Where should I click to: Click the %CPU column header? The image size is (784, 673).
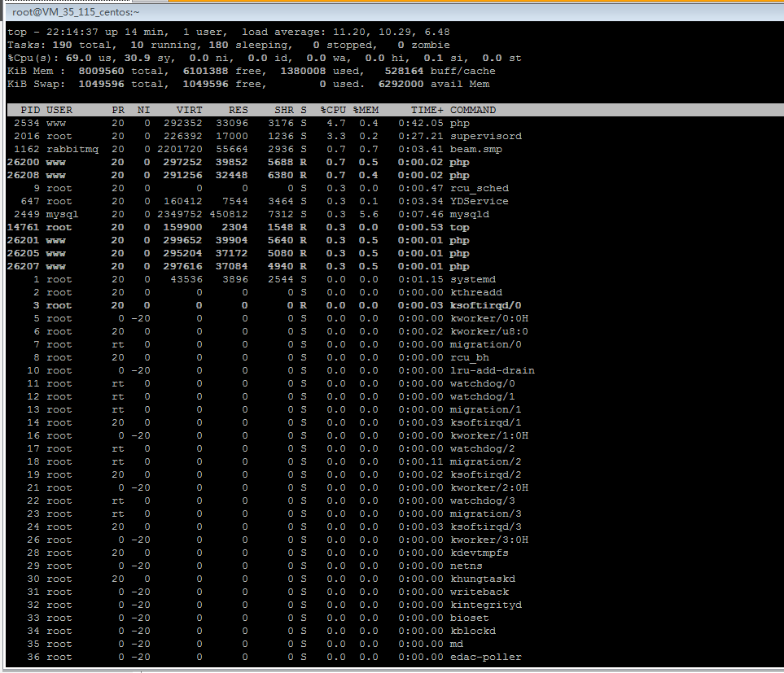tap(333, 110)
